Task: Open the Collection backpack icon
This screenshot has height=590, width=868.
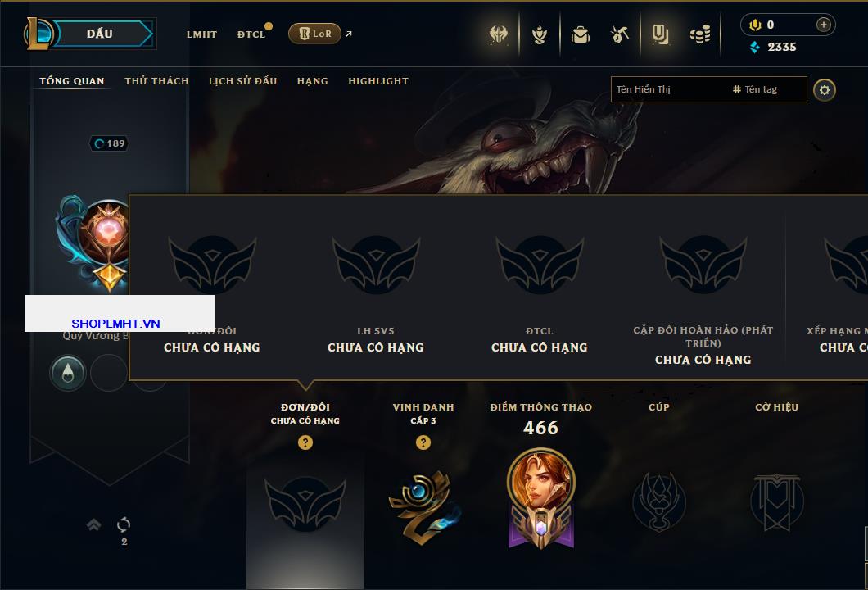Action: 580,35
